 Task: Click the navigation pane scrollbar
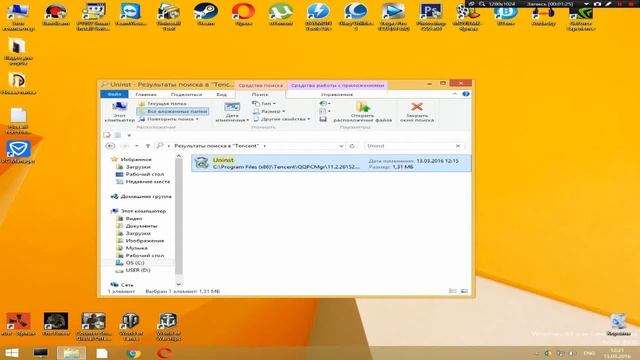(x=178, y=216)
